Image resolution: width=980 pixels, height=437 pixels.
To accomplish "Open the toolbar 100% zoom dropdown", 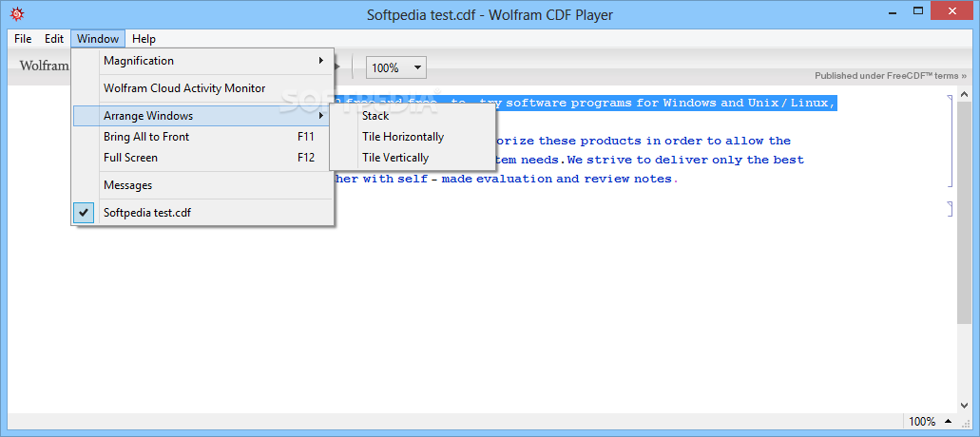I will 396,67.
